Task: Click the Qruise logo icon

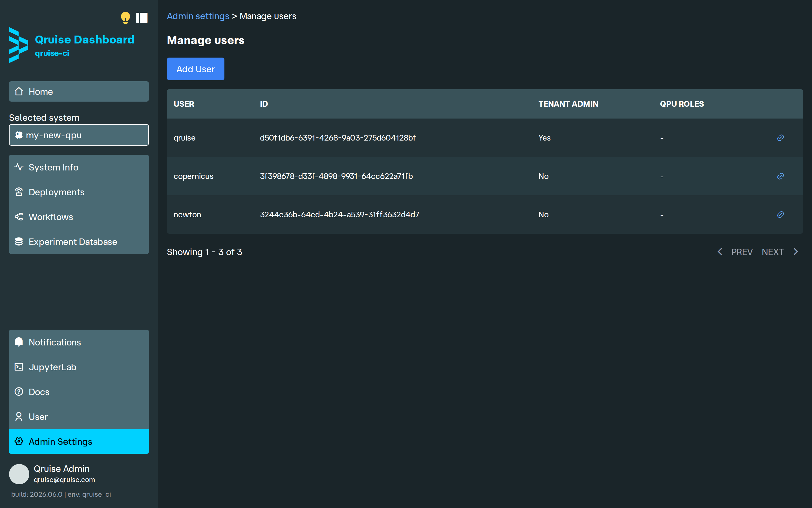Action: (x=18, y=45)
